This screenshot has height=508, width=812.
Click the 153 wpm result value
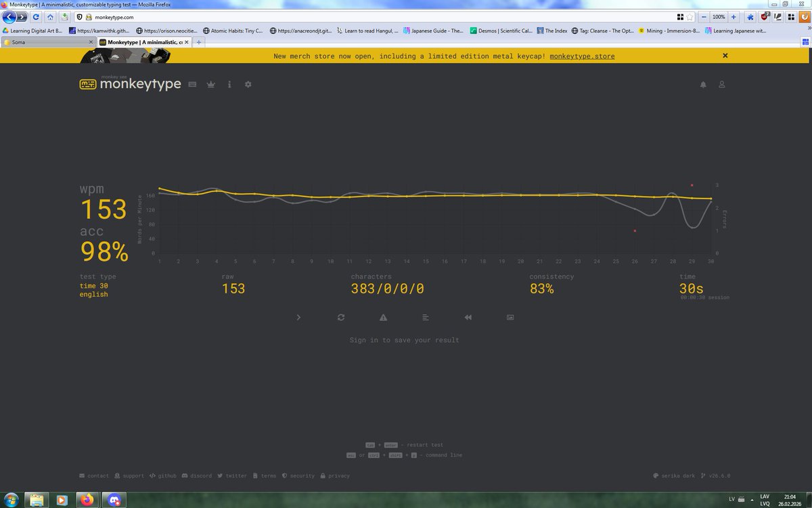(104, 209)
